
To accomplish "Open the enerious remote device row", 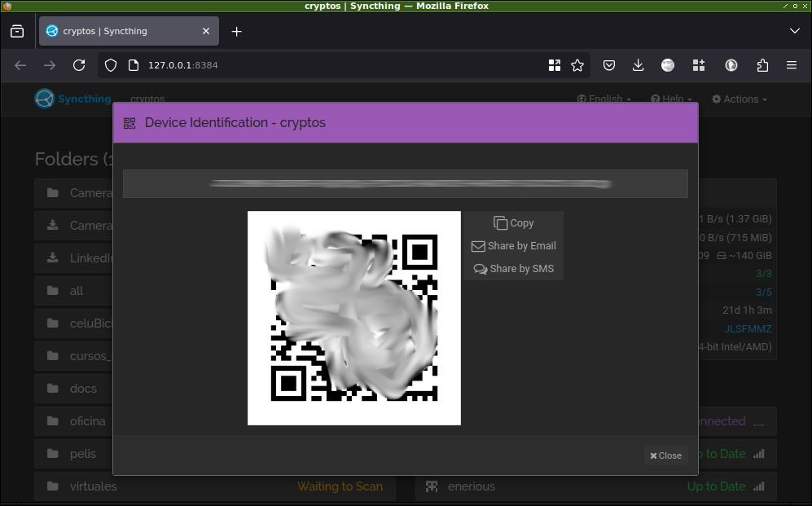I will [x=596, y=486].
